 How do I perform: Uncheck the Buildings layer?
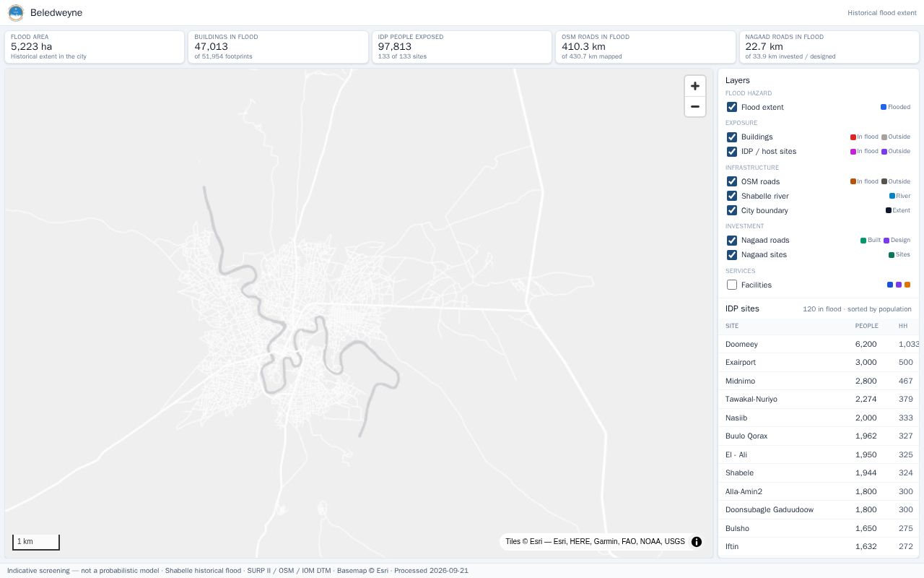pos(732,137)
